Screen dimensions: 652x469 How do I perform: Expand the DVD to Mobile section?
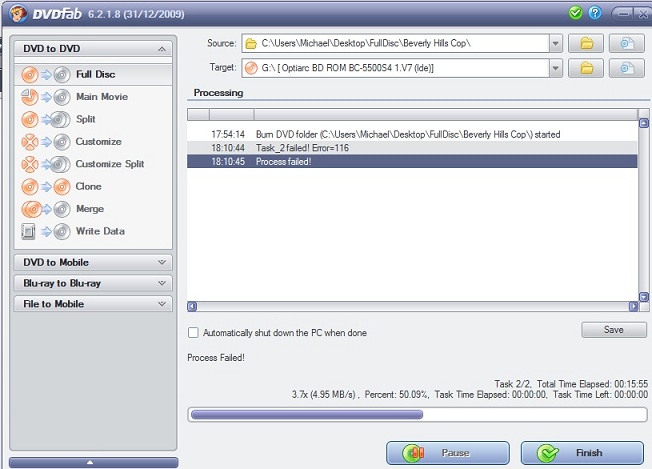93,262
